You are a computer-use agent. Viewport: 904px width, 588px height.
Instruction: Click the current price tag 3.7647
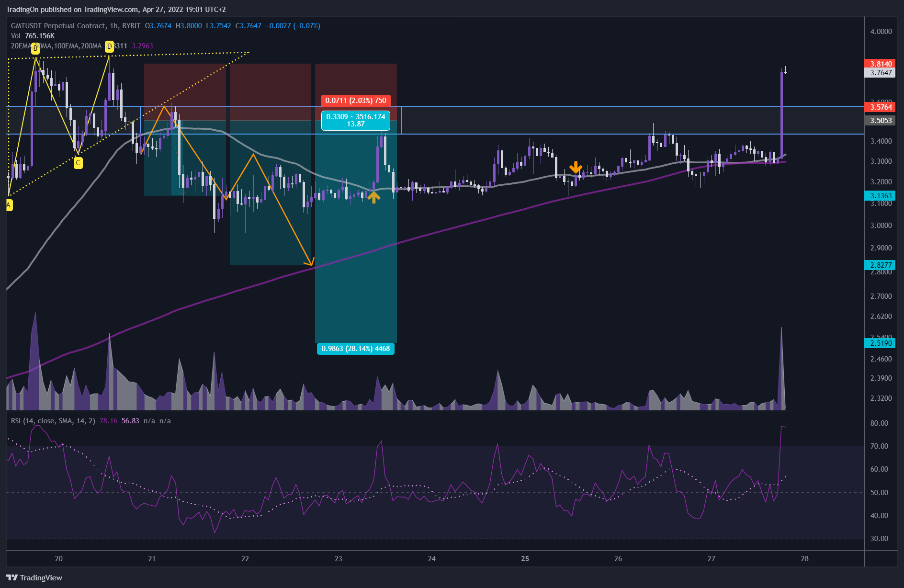pos(880,73)
